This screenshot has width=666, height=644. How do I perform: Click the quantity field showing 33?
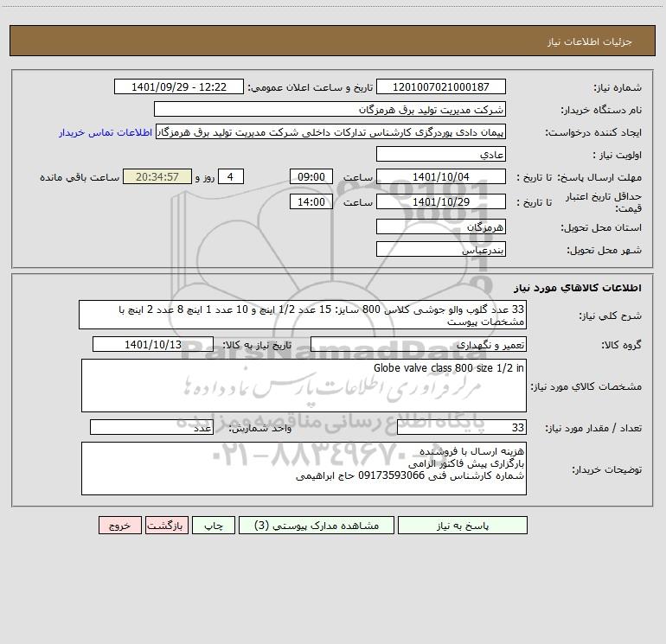462,427
